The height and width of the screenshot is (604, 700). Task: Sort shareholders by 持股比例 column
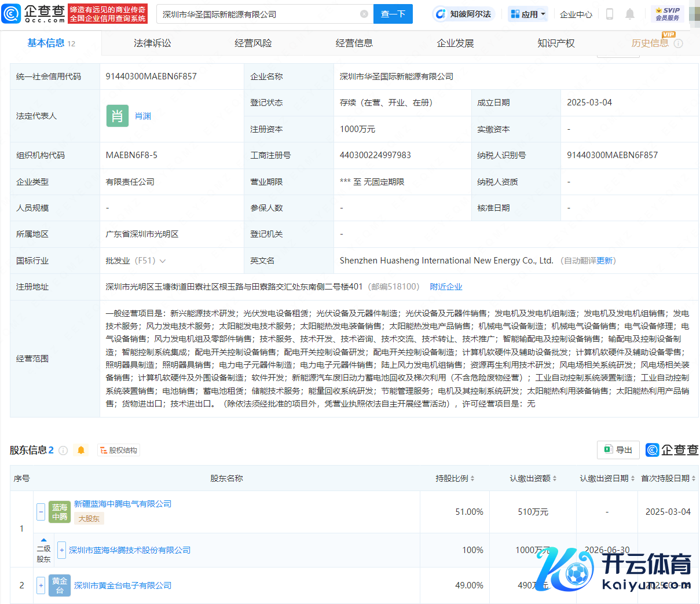click(455, 478)
